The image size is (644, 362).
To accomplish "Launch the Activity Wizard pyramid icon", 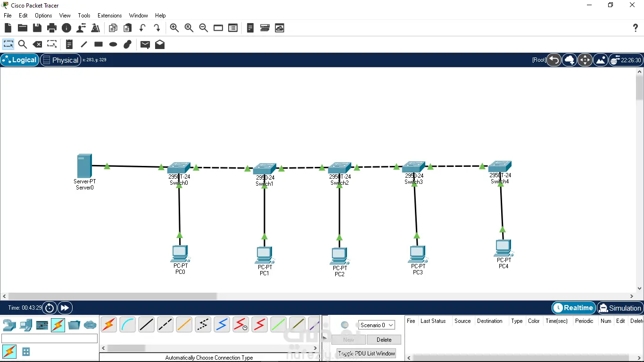I will pos(96,28).
